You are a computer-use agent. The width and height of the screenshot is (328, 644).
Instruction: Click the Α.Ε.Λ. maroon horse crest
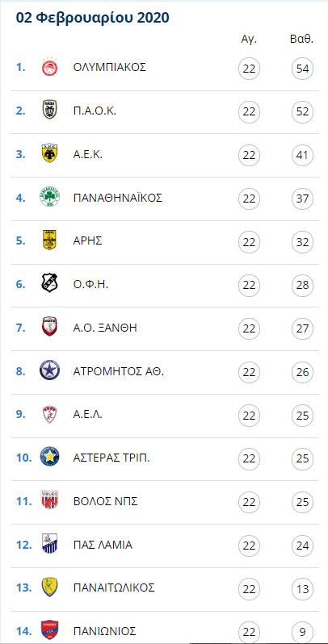point(50,415)
